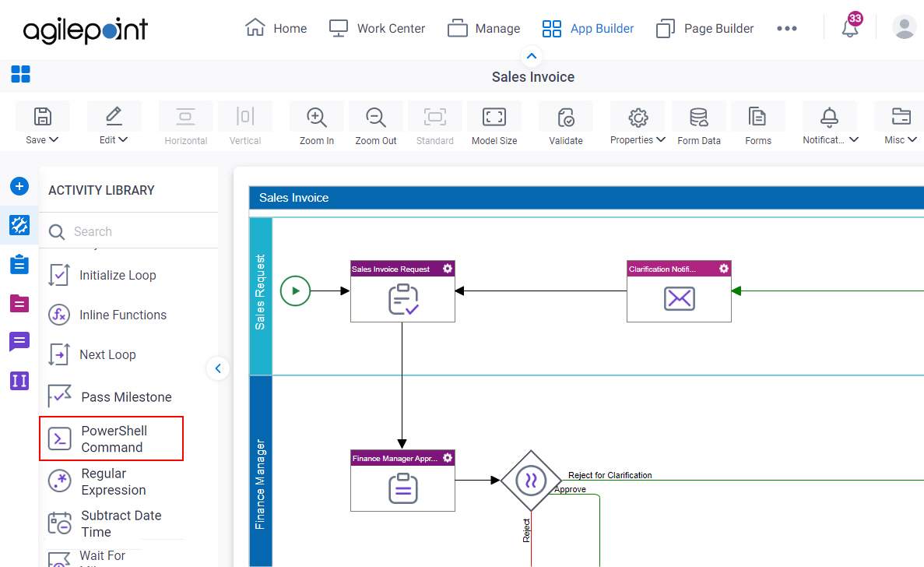Select the Subtract Date Time activity
This screenshot has width=924, height=567.
coord(105,523)
